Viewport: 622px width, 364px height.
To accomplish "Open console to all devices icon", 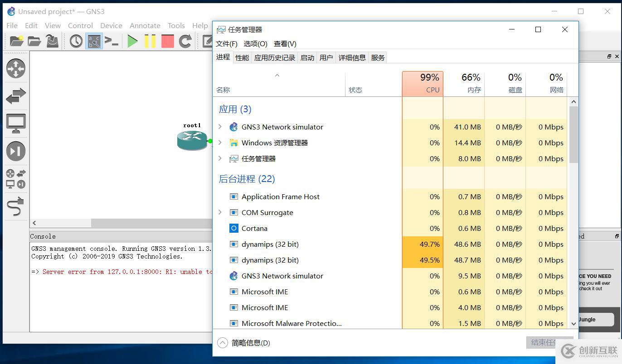I will coord(112,41).
